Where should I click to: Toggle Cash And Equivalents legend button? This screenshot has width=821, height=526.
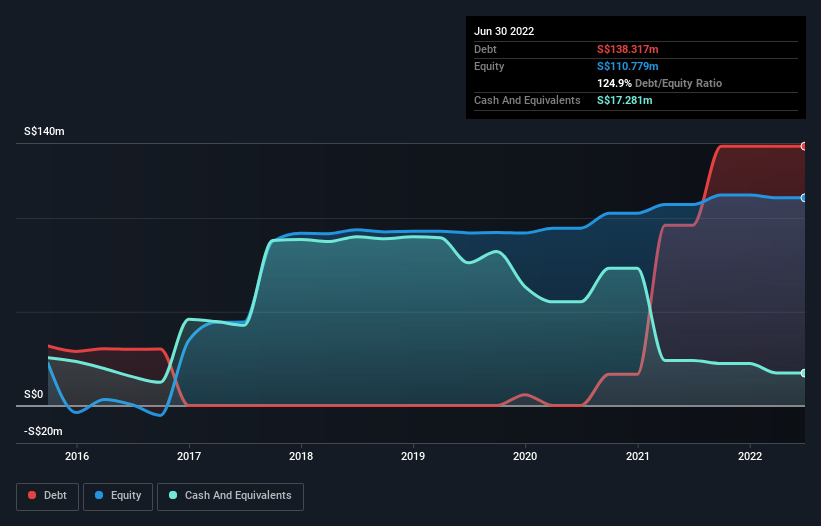pyautogui.click(x=230, y=496)
